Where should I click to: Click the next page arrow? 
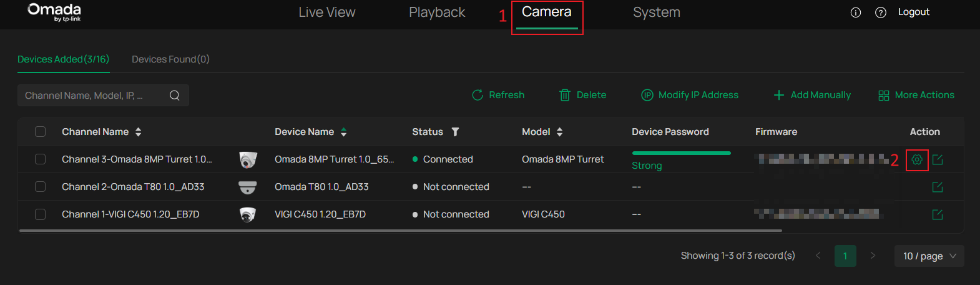(x=873, y=256)
